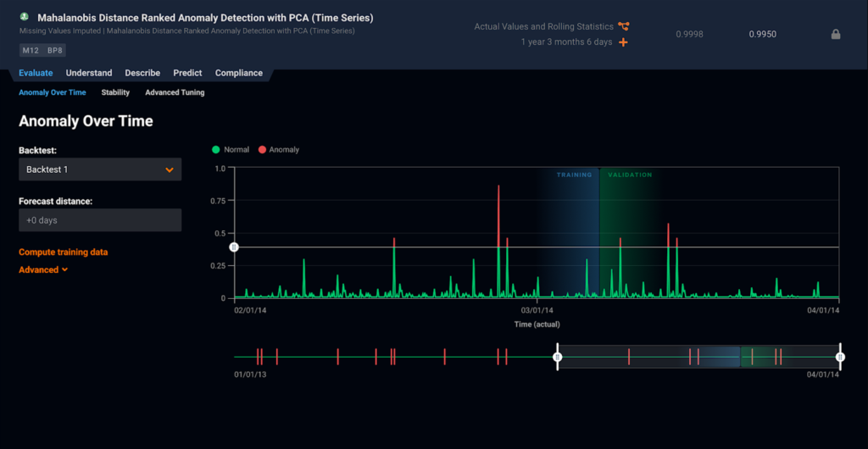868x449 pixels.
Task: Expand the Advanced options chevron
Action: pos(64,270)
